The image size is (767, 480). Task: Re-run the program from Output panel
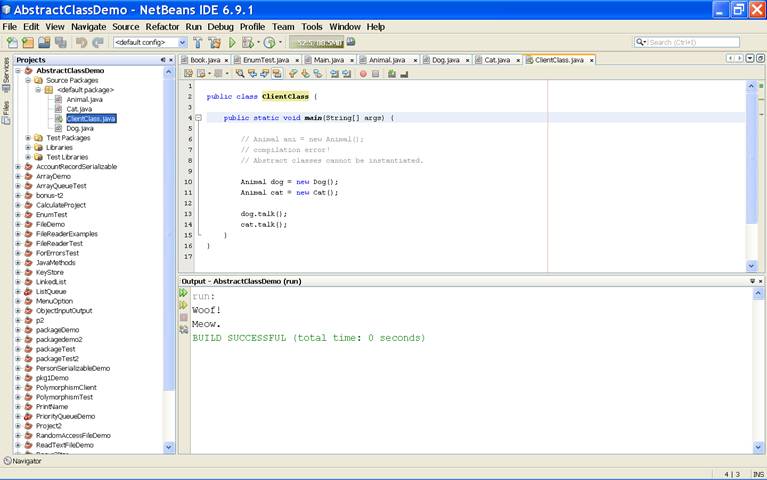(184, 294)
